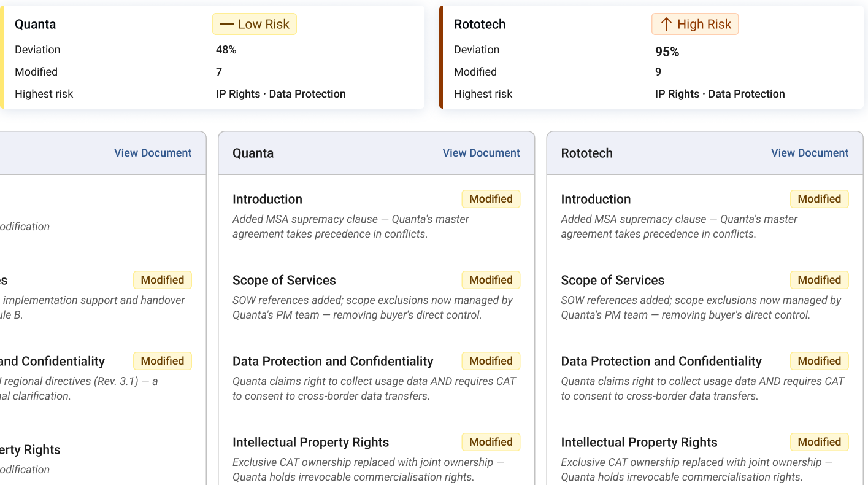The width and height of the screenshot is (868, 485).
Task: Select Intellectual Property Rights heading in Quanta column
Action: 310,442
